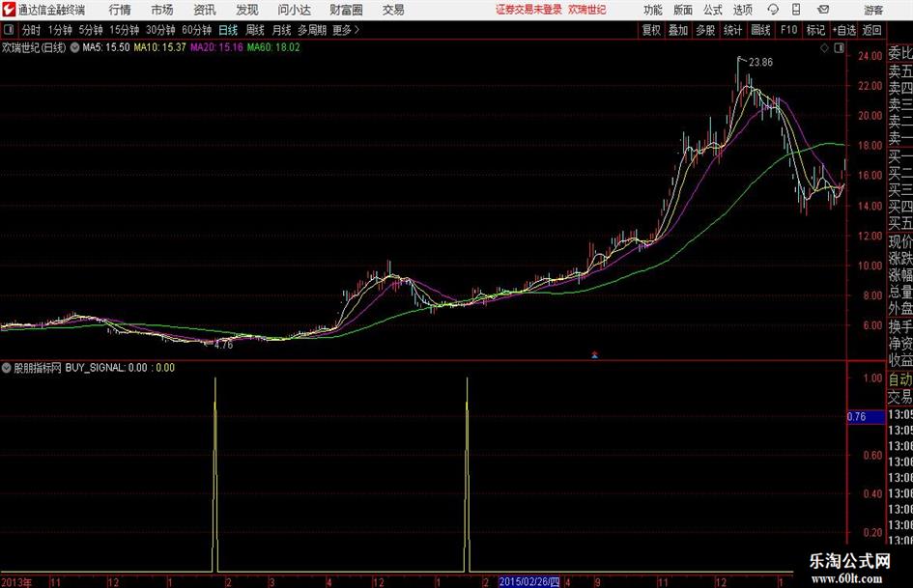This screenshot has height=588, width=913.
Task: Switch to the 周线 weekly period
Action: coord(254,30)
